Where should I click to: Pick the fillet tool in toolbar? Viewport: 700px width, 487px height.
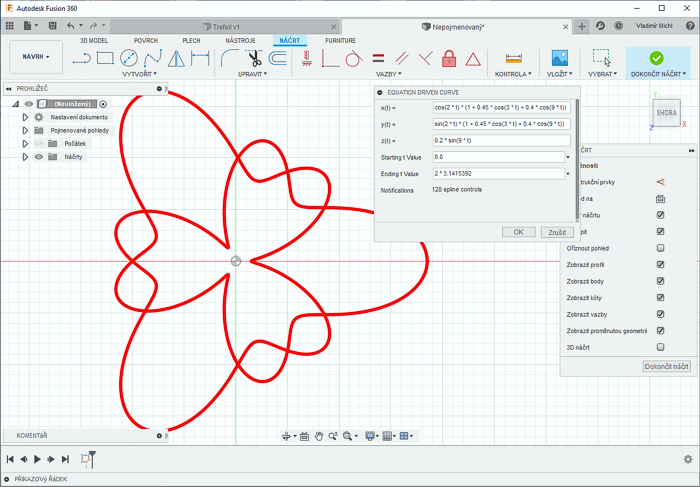coord(228,58)
